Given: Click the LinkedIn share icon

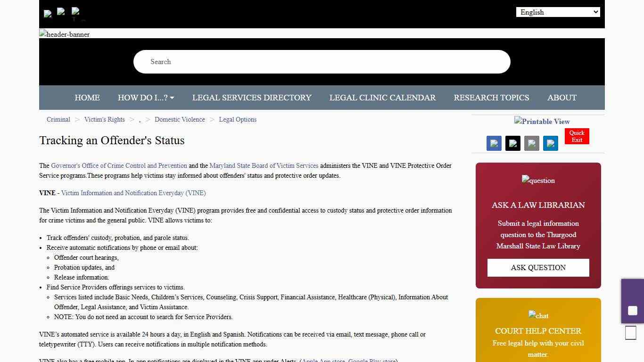Looking at the screenshot, I should click(x=551, y=143).
